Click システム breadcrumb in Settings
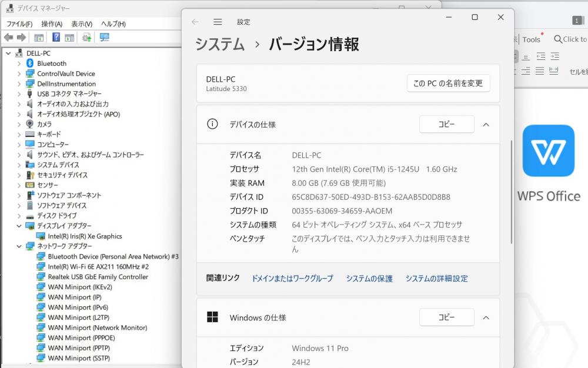 (x=220, y=44)
